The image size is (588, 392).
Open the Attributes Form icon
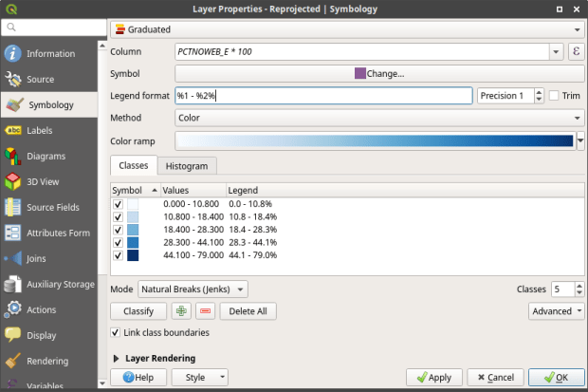[x=12, y=233]
